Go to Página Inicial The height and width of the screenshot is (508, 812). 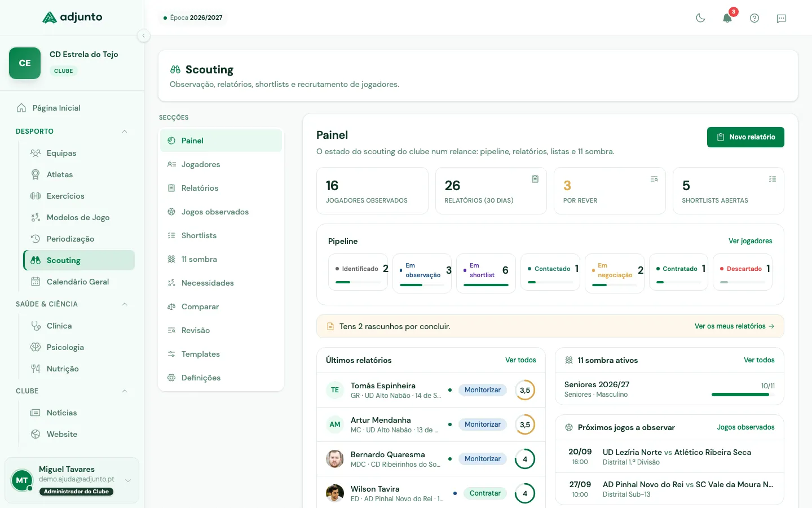[72, 108]
